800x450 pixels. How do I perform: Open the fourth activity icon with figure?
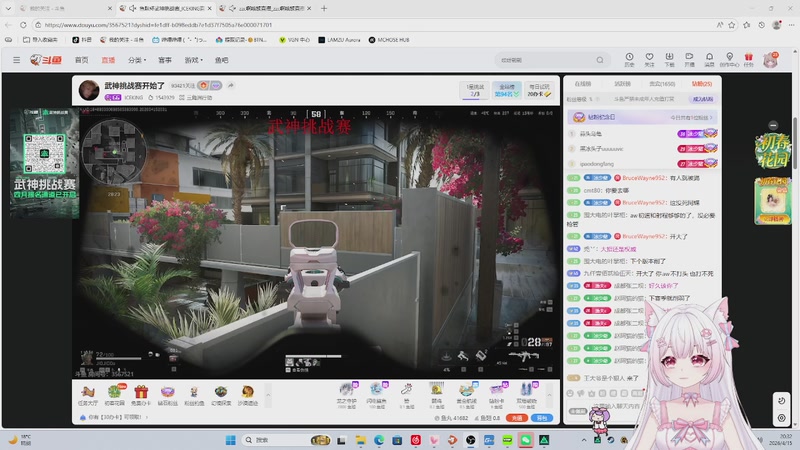(194, 395)
